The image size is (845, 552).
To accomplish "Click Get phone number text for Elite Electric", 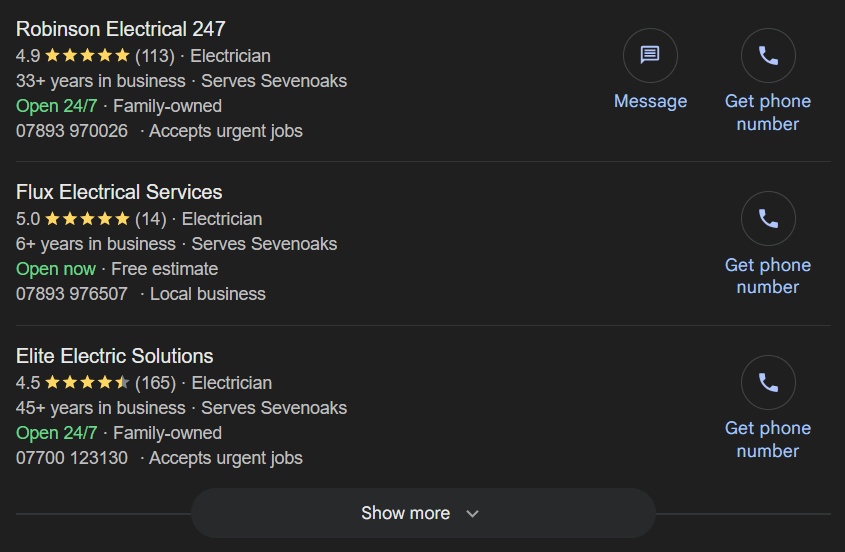I will pyautogui.click(x=768, y=439).
